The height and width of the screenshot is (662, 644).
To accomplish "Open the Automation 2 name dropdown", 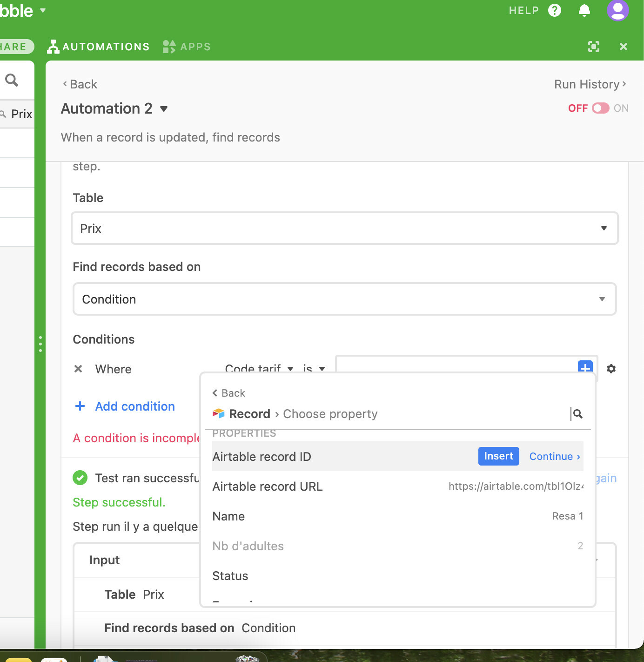I will tap(164, 109).
